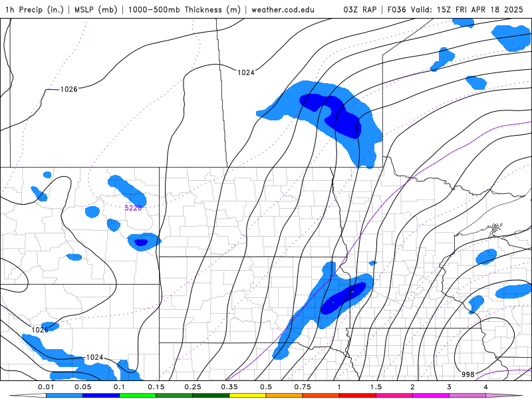This screenshot has height=399, width=532.
Task: Click the purple '5220' thickness contour label
Action: [133, 207]
